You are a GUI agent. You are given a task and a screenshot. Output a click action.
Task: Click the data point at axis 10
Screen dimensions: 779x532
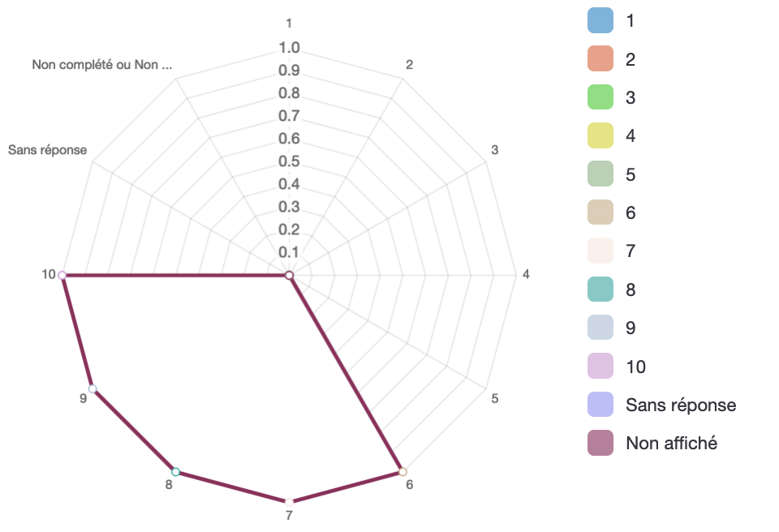(x=62, y=275)
